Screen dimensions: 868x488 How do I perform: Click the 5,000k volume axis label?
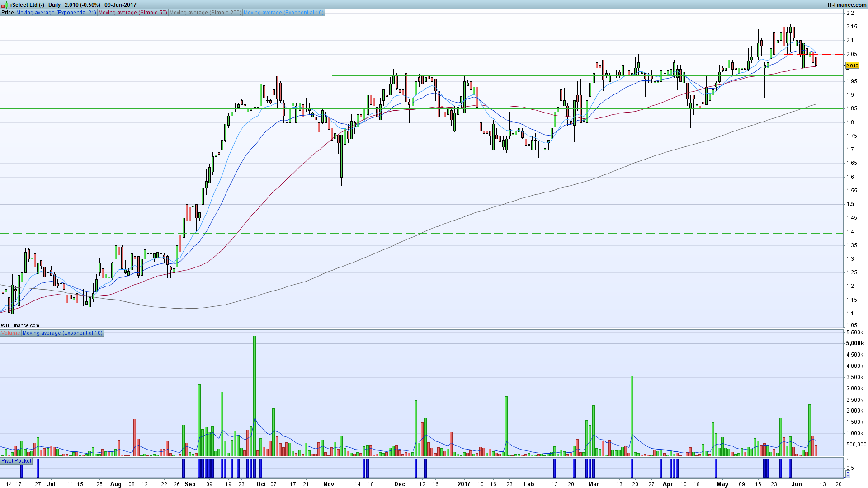point(854,343)
